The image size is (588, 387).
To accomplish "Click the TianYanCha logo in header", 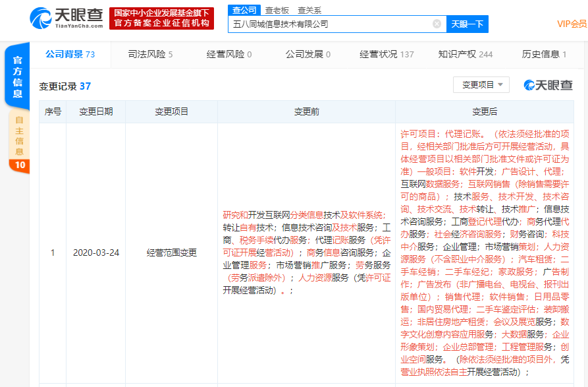I will [x=66, y=18].
